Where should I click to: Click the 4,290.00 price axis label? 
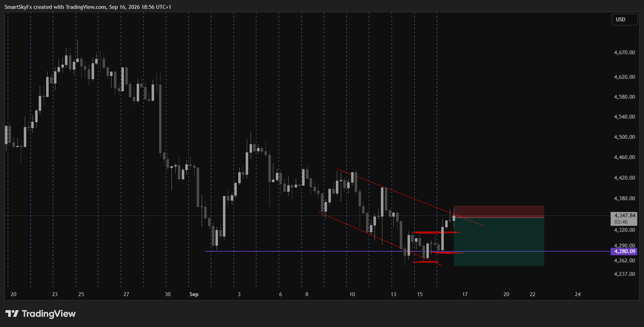624,245
